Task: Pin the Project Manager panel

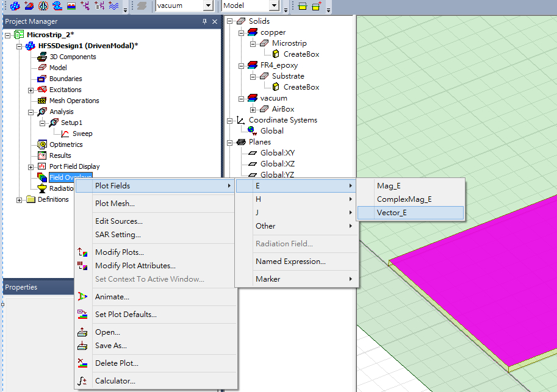Action: coord(204,22)
